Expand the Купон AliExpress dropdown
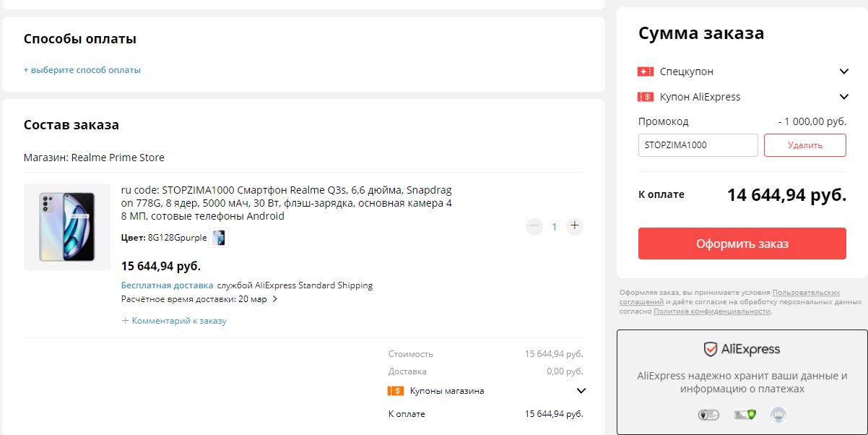Image resolution: width=868 pixels, height=435 pixels. pyautogui.click(x=843, y=96)
